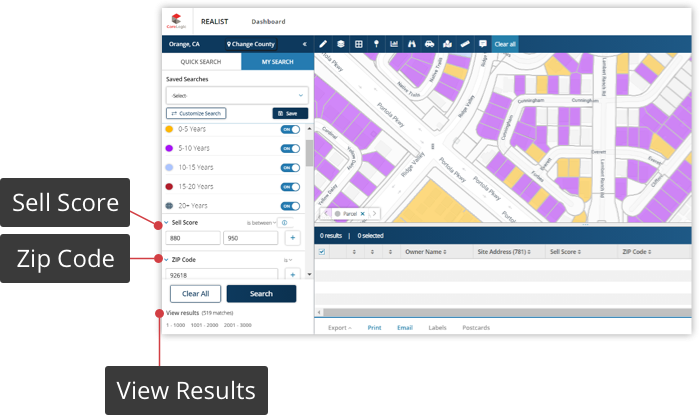Click the purple 5-10 Years color dot
The width and height of the screenshot is (700, 415).
tap(169, 148)
